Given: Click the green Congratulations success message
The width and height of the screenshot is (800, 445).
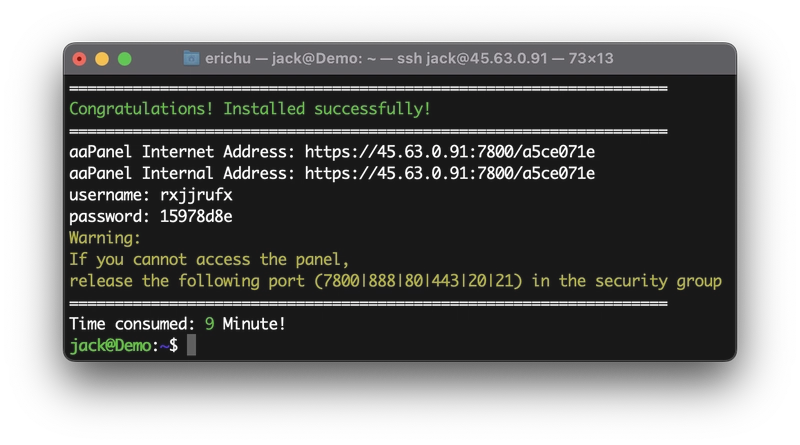Looking at the screenshot, I should click(x=250, y=109).
